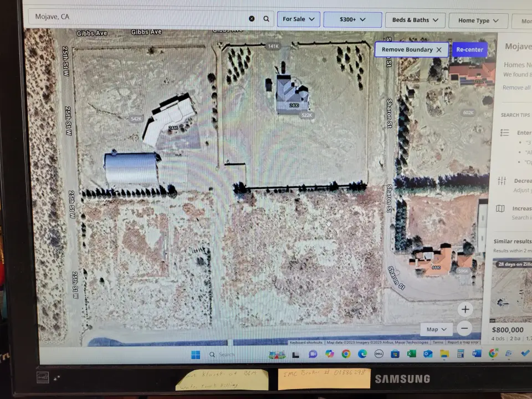Open Outlook from the taskbar
The image size is (532, 399).
[x=428, y=354]
